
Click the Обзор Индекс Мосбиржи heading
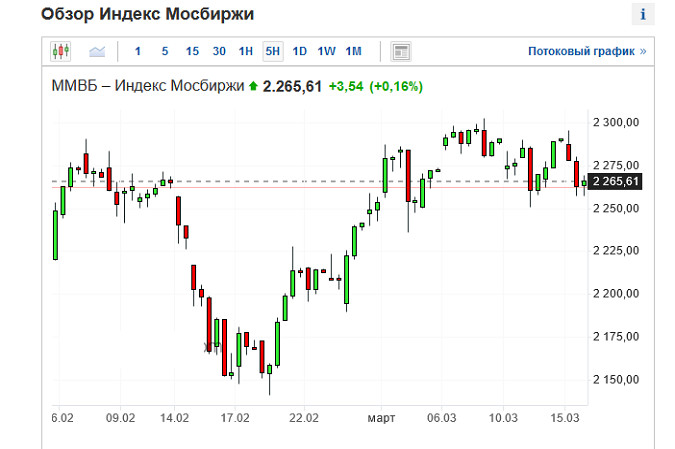click(148, 14)
